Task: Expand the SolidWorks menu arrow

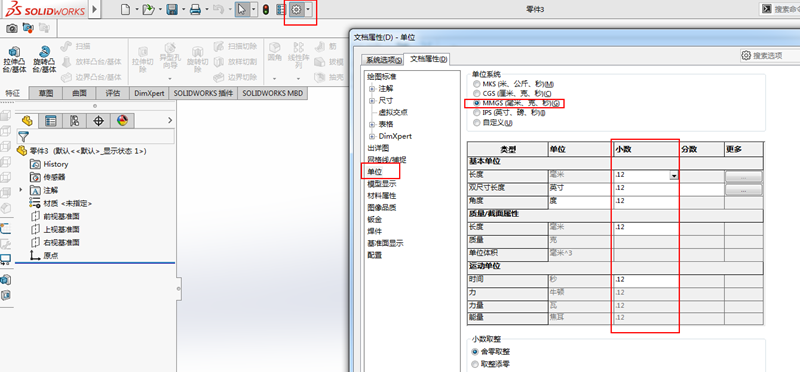Action: (95, 9)
